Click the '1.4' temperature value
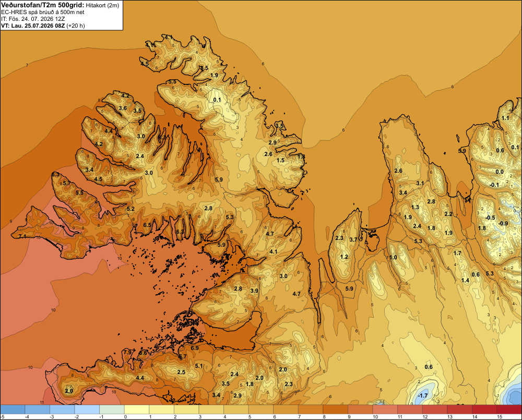Viewport: 522px width, 420px height. (465, 280)
